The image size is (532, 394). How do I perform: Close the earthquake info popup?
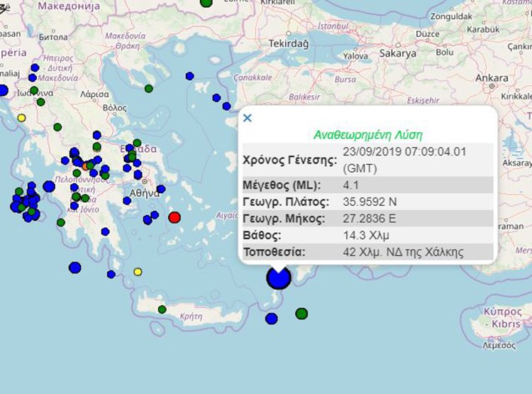[x=248, y=119]
